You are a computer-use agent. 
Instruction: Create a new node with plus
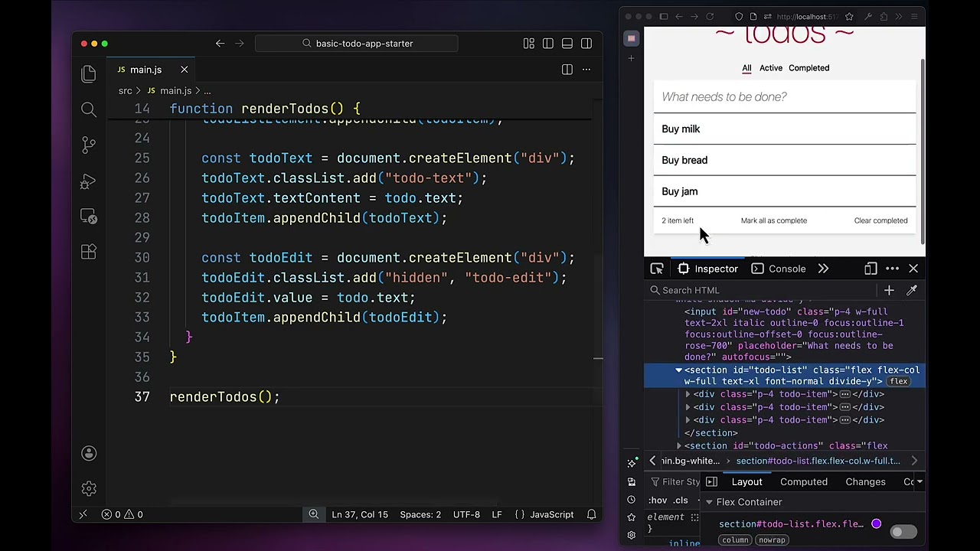click(x=889, y=290)
